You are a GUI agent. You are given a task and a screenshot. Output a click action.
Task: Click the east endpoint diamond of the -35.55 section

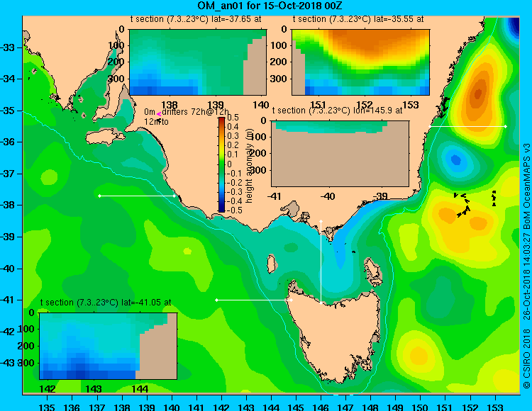(x=506, y=126)
